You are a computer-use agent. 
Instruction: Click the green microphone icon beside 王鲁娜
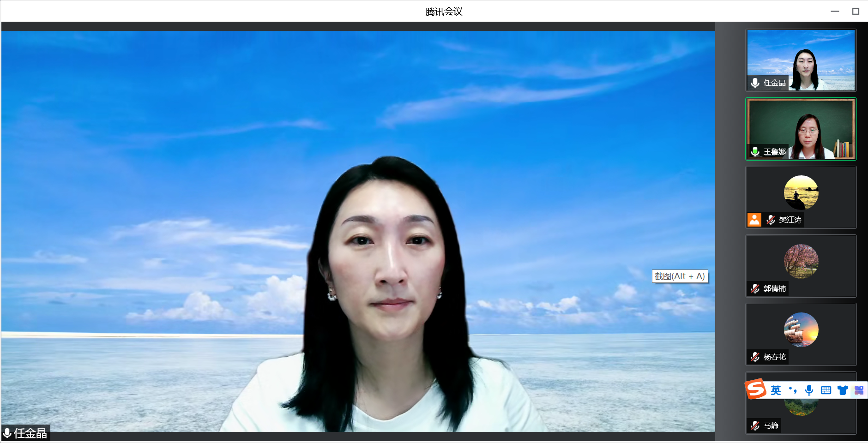[x=755, y=151]
